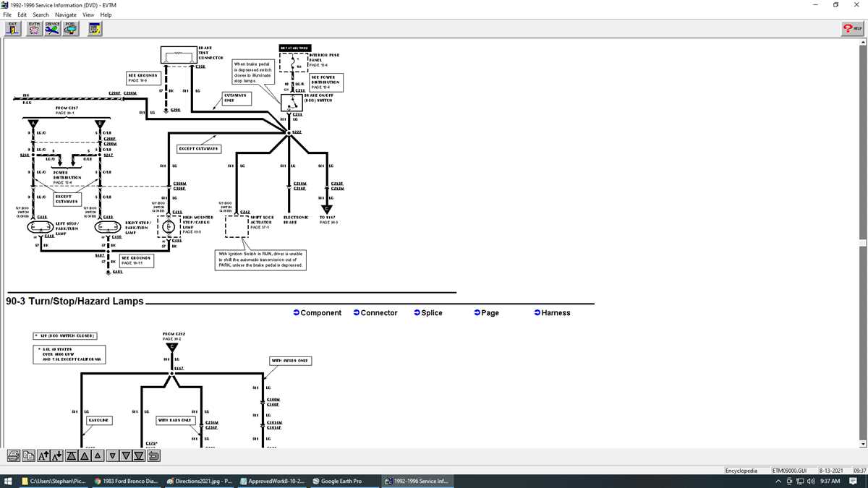The width and height of the screenshot is (868, 488).
Task: Click the GASOLINE label box
Action: pyautogui.click(x=99, y=419)
